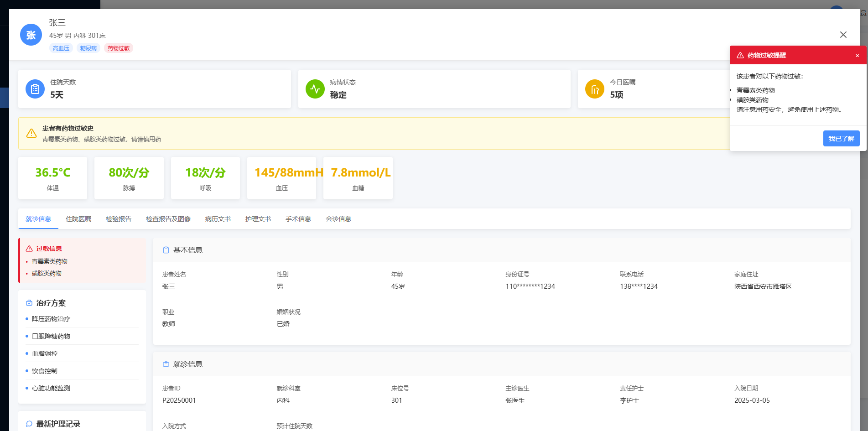
Task: Click the red warning icon beside 过敏信息
Action: coord(29,249)
